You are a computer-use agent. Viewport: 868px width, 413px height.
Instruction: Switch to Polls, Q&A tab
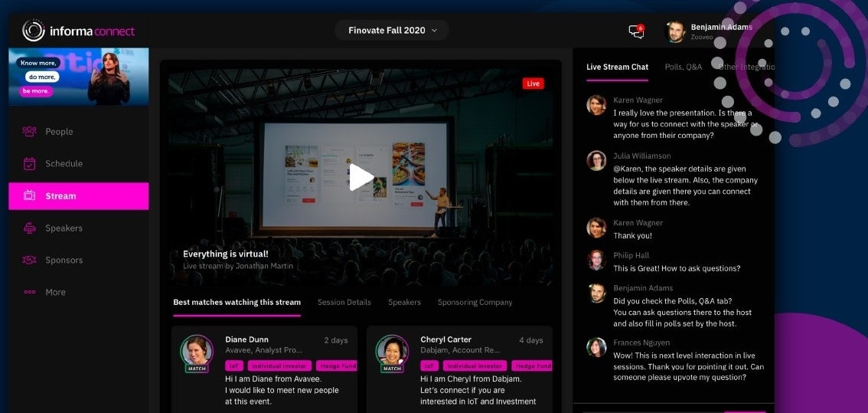[683, 67]
